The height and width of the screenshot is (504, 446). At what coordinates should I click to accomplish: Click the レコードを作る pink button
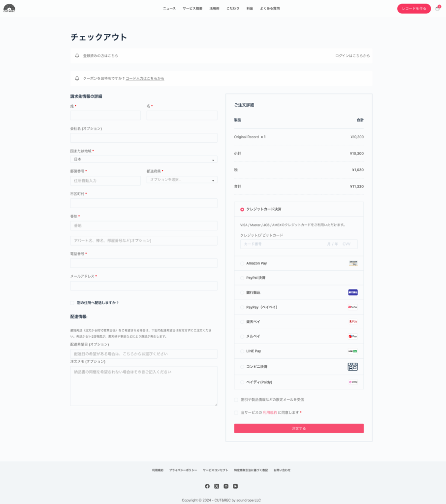coord(414,8)
